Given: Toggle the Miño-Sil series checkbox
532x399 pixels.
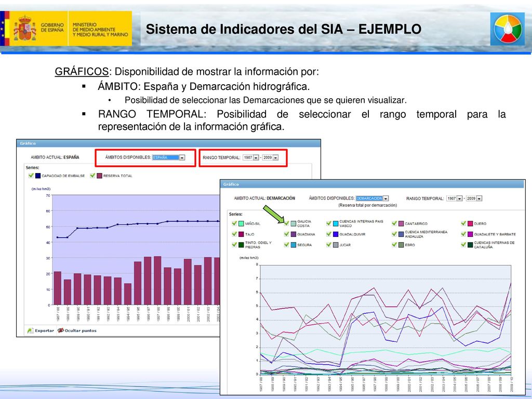Looking at the screenshot, I should point(234,223).
